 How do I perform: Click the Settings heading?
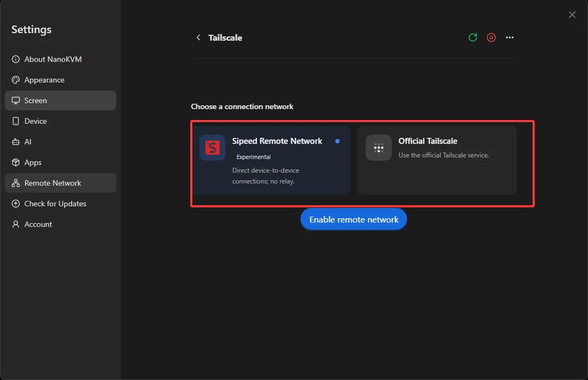[32, 30]
